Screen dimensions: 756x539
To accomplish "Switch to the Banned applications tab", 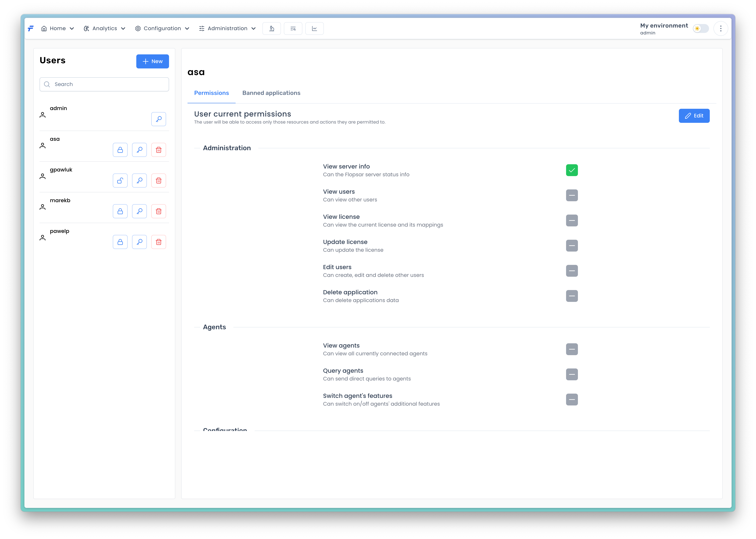I will (271, 93).
